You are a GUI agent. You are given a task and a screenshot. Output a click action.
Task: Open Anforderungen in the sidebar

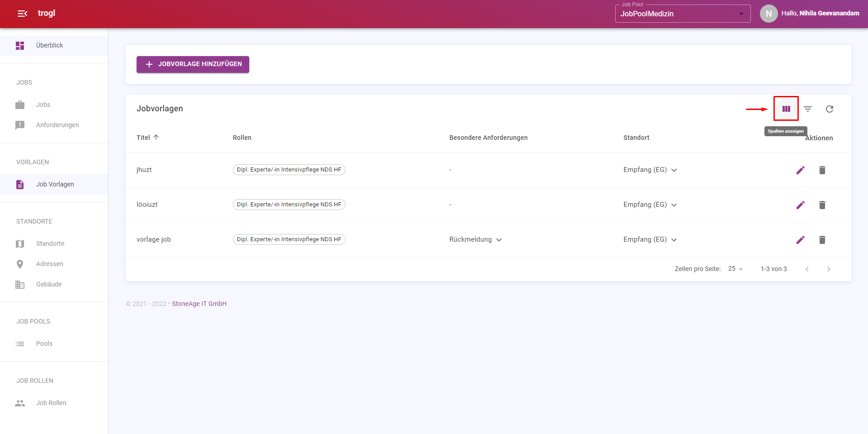coord(54,125)
